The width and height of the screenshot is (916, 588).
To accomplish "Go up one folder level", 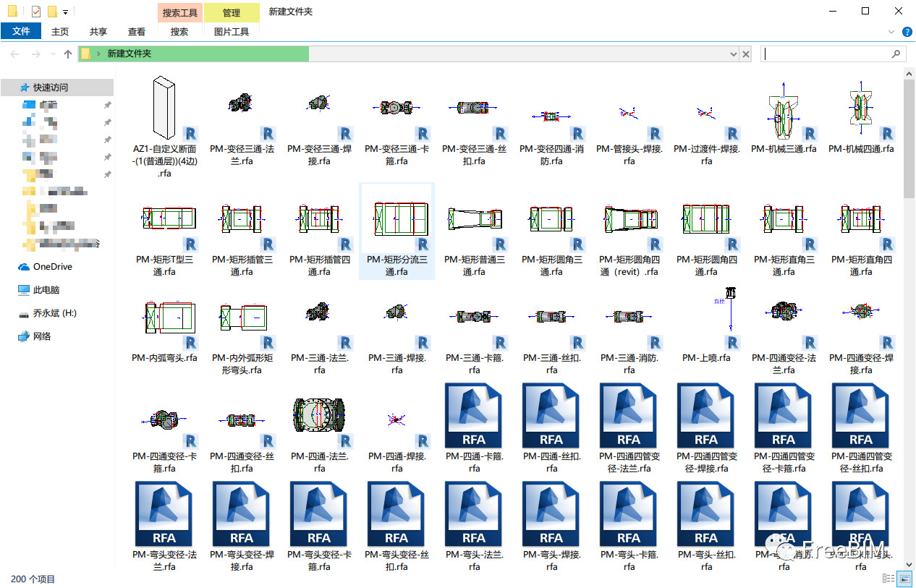I will [x=68, y=54].
